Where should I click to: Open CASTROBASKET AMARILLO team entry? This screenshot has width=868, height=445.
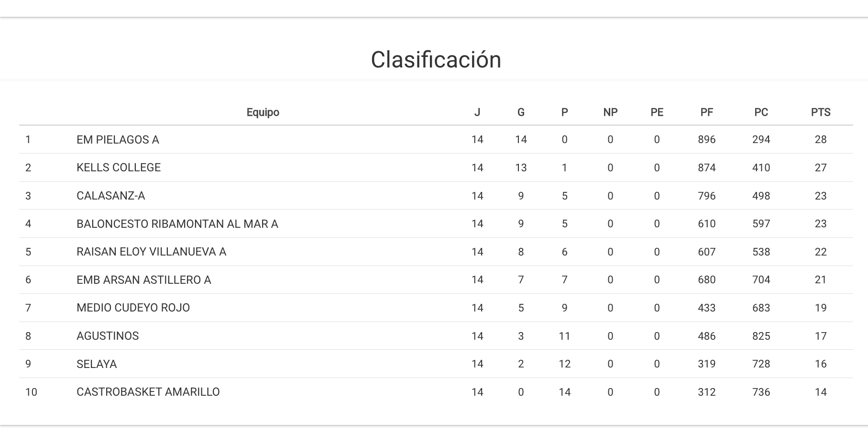(x=148, y=392)
